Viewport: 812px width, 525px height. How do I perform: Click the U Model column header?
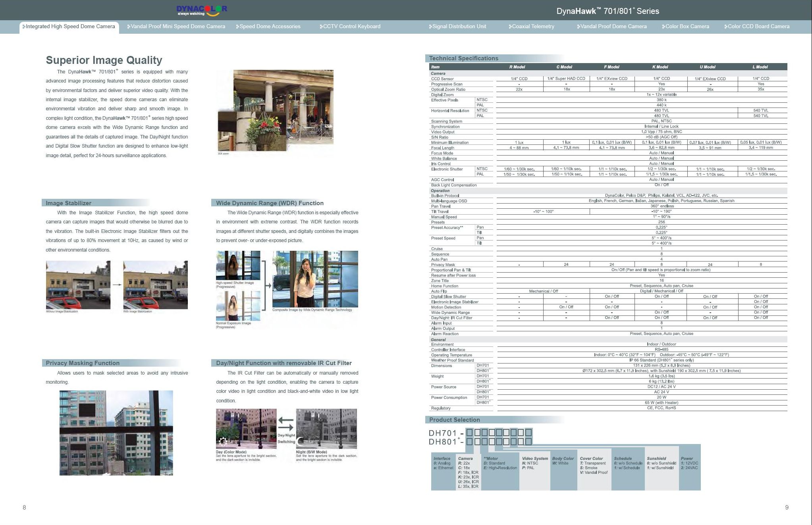[x=708, y=67]
